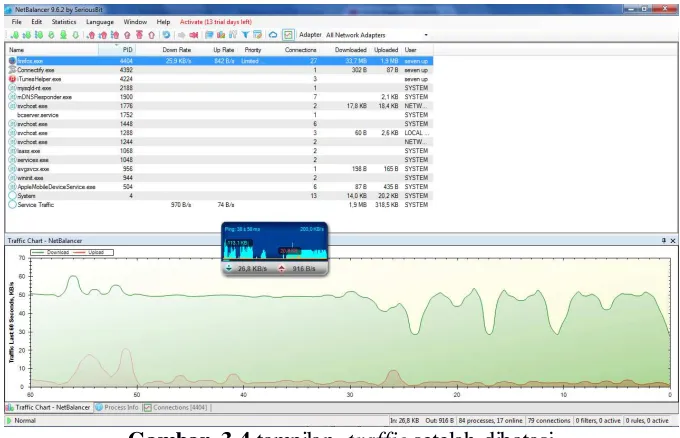The image size is (680, 438).
Task: Click the rules list icon right of the funnel
Action: pos(257,35)
